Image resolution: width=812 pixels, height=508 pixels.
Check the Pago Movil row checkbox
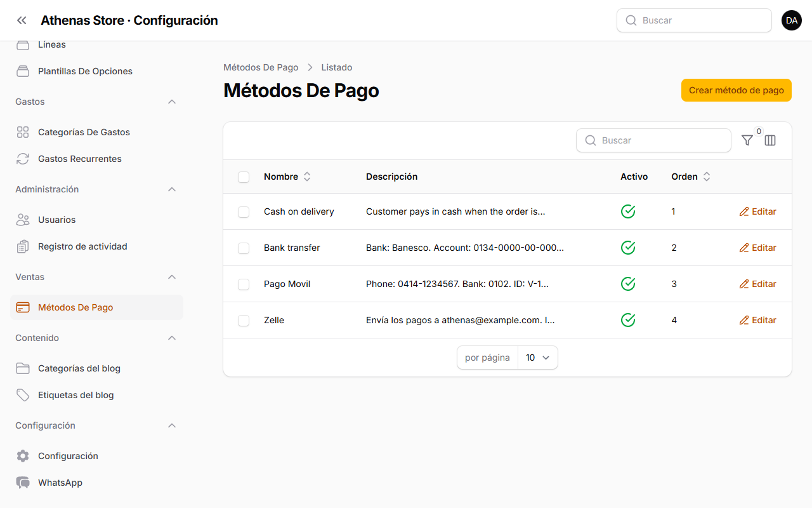coord(244,284)
